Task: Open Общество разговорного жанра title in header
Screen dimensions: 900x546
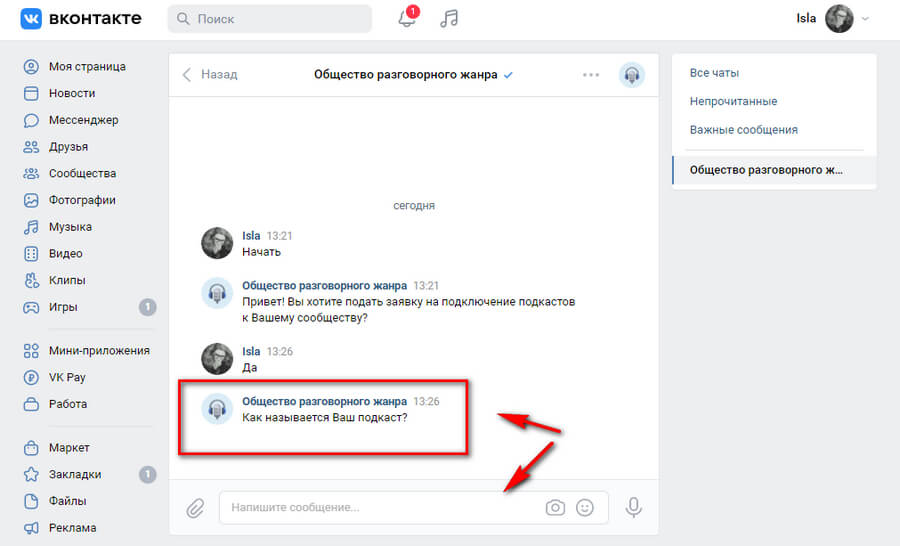Action: pyautogui.click(x=405, y=75)
